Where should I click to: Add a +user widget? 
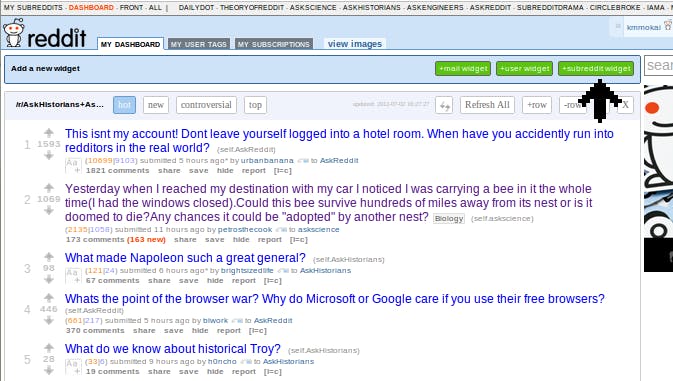(524, 69)
